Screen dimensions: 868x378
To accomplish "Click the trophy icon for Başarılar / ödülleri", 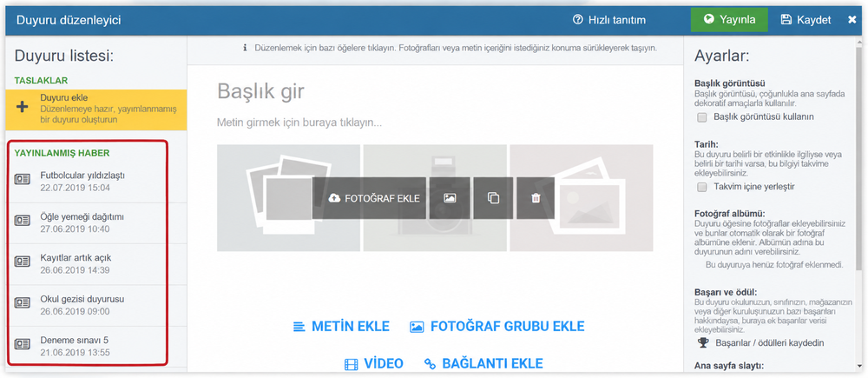I will 703,342.
